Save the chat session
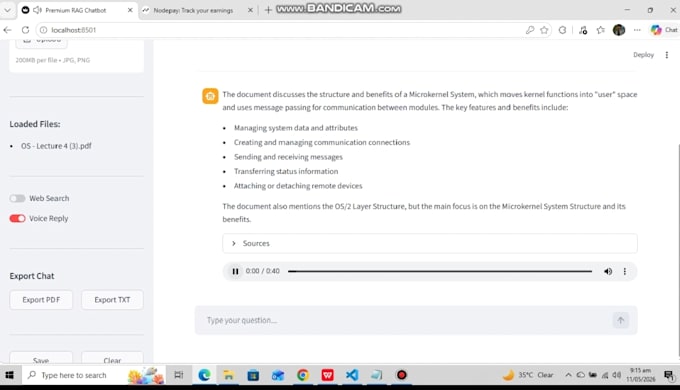This screenshot has width=680, height=390. click(41, 358)
